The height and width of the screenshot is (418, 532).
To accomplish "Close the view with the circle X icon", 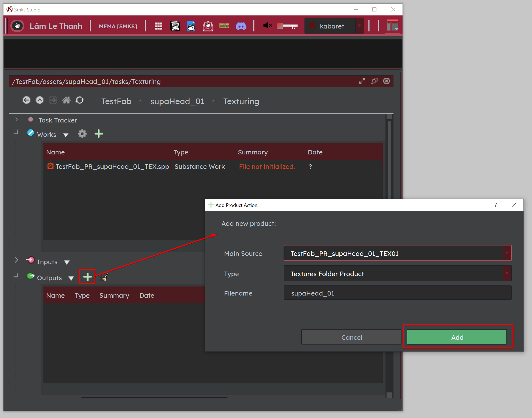I will (387, 81).
